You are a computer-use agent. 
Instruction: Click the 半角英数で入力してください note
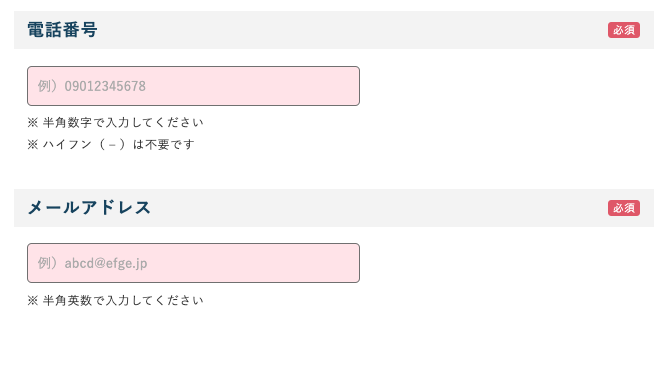click(x=123, y=300)
